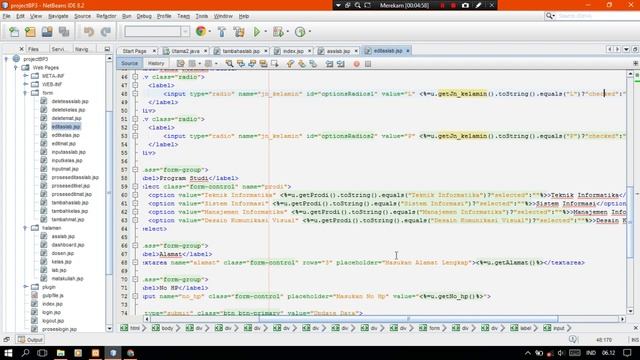Toggle code fold at line 66
The height and width of the screenshot is (360, 640).
tap(135, 246)
